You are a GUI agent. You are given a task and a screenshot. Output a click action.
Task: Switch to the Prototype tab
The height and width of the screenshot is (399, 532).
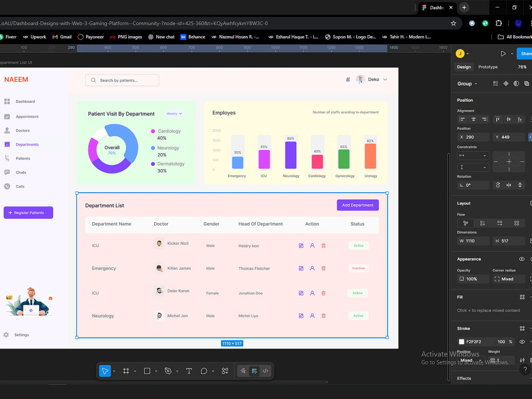tap(488, 67)
